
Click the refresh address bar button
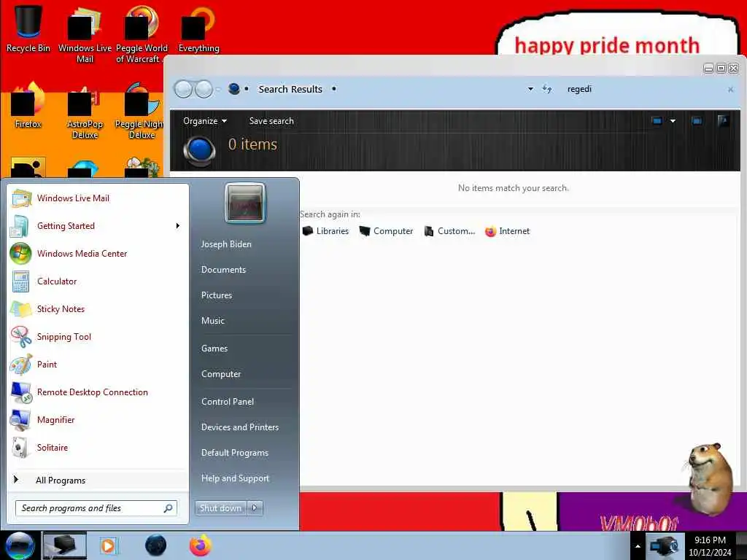(x=547, y=89)
